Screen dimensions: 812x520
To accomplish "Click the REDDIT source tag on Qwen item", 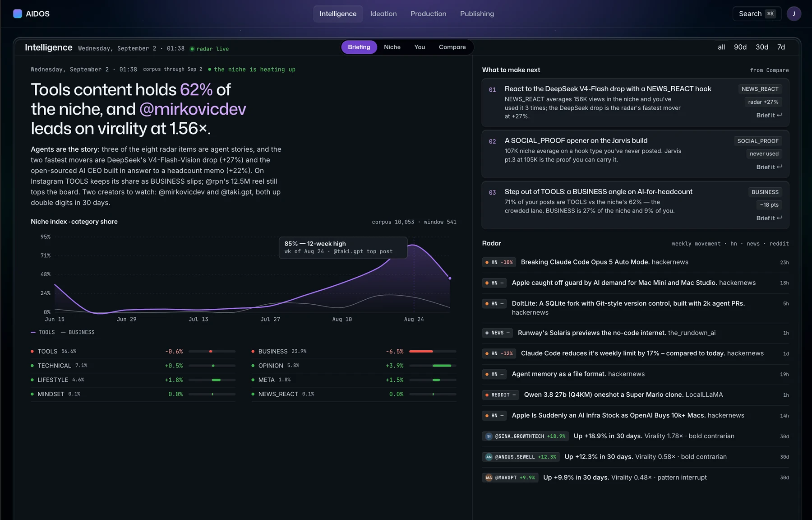I will [501, 395].
